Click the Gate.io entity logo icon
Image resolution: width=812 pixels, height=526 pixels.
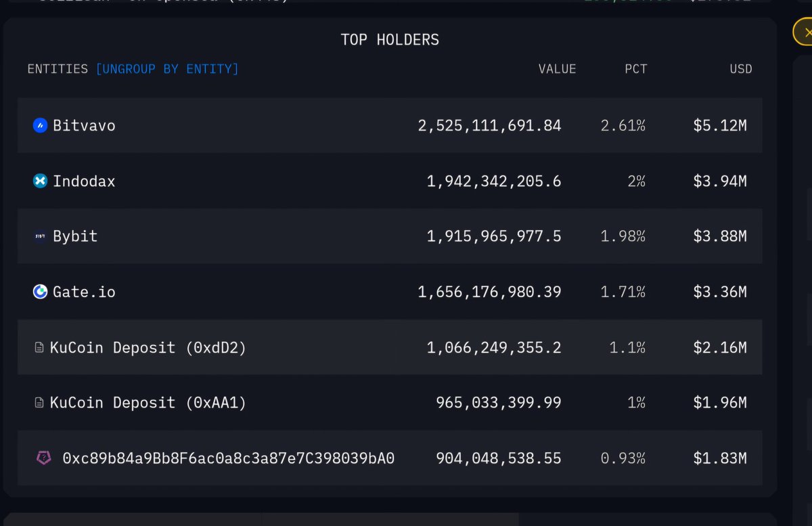coord(40,292)
